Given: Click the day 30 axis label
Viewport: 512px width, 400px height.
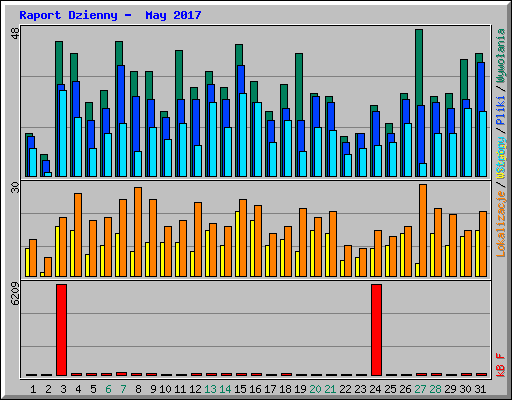Looking at the screenshot, I should 465,389.
